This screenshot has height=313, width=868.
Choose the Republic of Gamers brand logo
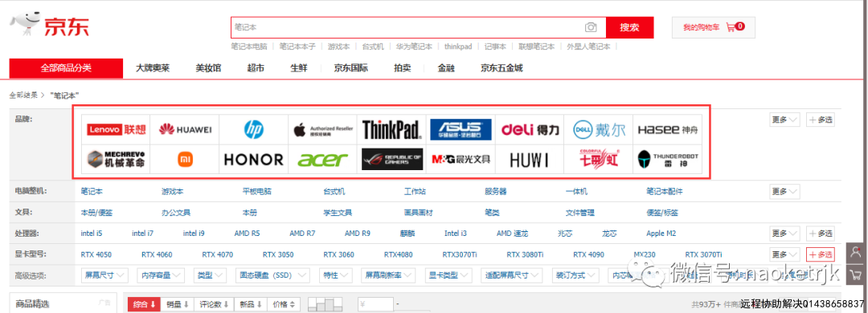point(392,159)
